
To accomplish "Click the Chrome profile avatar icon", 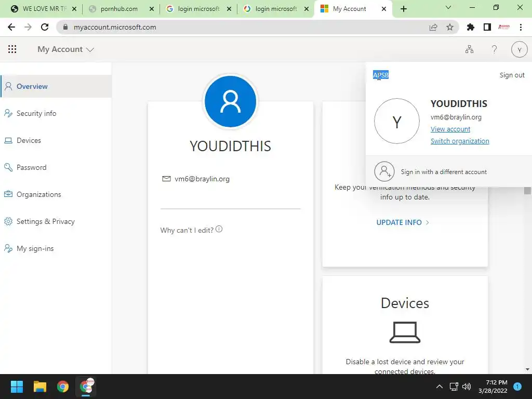I will tap(504, 27).
